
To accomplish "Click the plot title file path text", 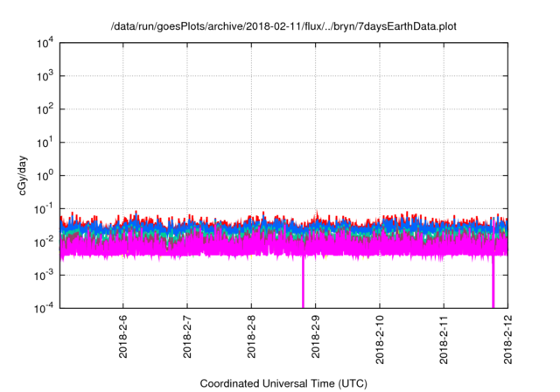I will click(x=283, y=27).
